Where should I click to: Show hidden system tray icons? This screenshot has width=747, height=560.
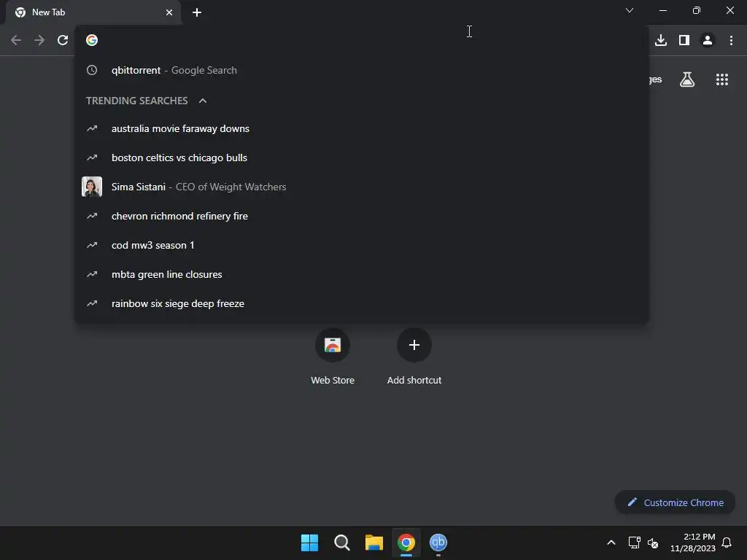coord(611,542)
